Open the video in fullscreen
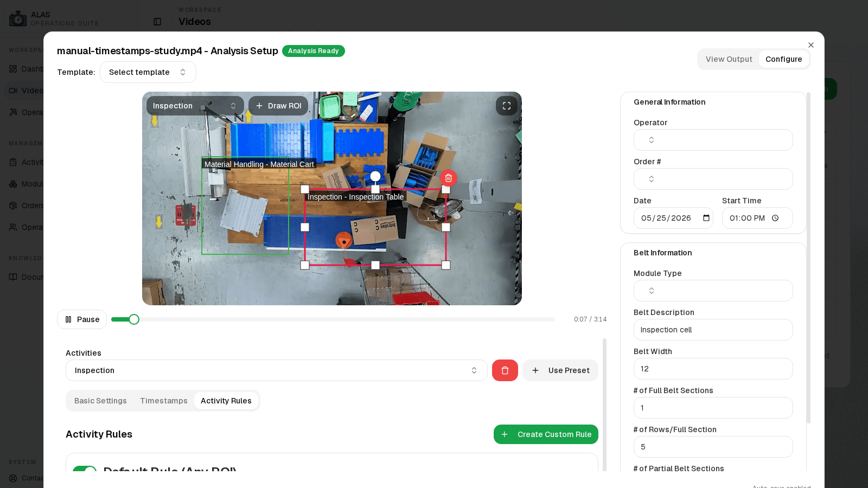The height and width of the screenshot is (488, 868). (x=507, y=106)
